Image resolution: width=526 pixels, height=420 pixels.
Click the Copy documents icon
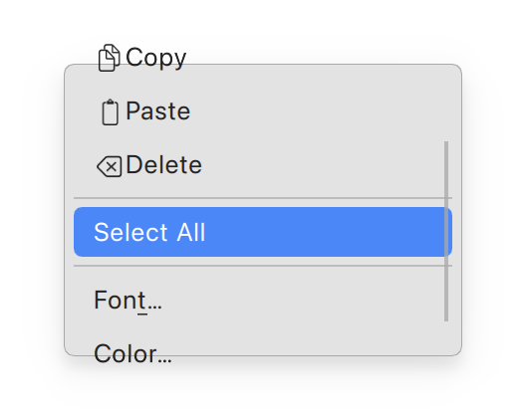point(109,58)
